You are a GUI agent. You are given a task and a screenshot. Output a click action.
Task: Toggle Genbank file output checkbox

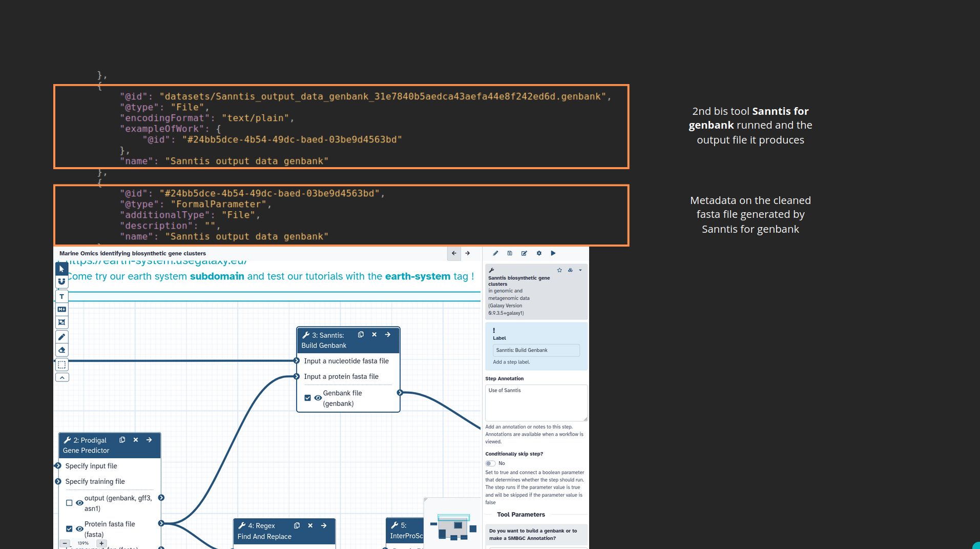tap(308, 398)
